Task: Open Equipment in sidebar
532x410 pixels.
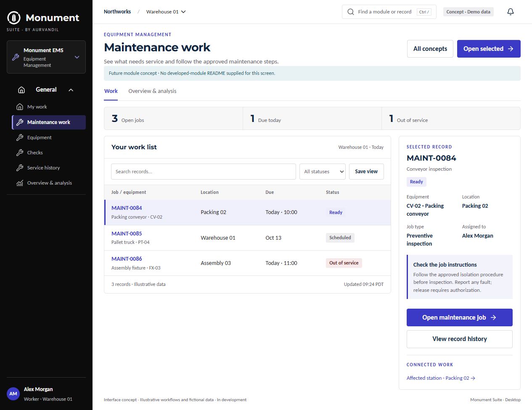Action: click(x=49, y=138)
